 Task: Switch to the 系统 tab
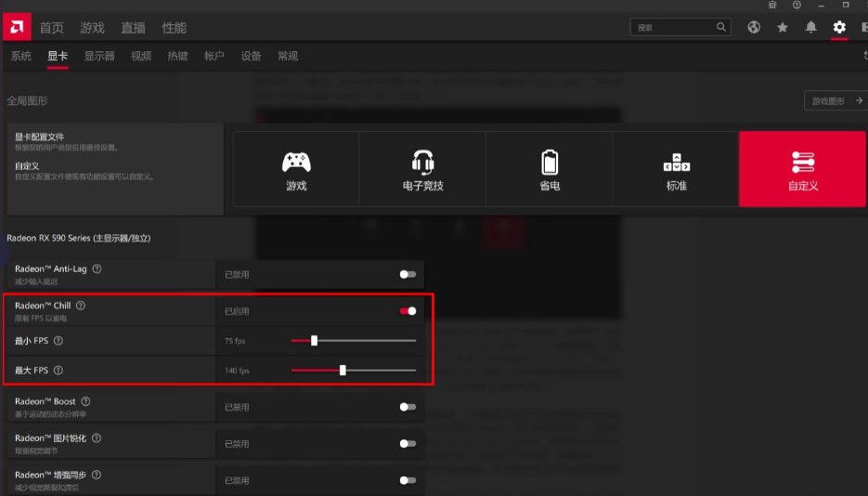coord(21,56)
